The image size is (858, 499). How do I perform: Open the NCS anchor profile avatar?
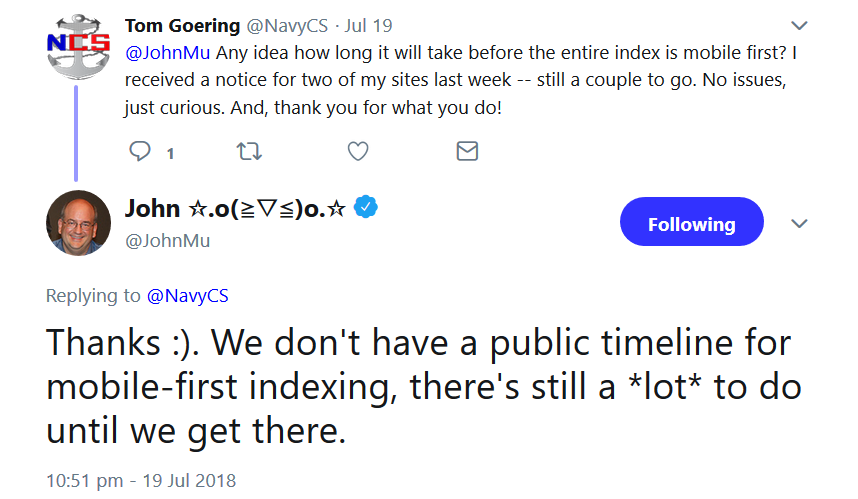pyautogui.click(x=77, y=44)
